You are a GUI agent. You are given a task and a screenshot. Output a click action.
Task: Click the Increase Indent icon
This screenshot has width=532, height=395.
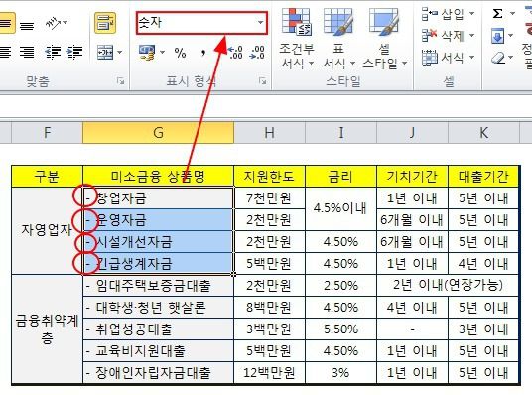coord(74,53)
